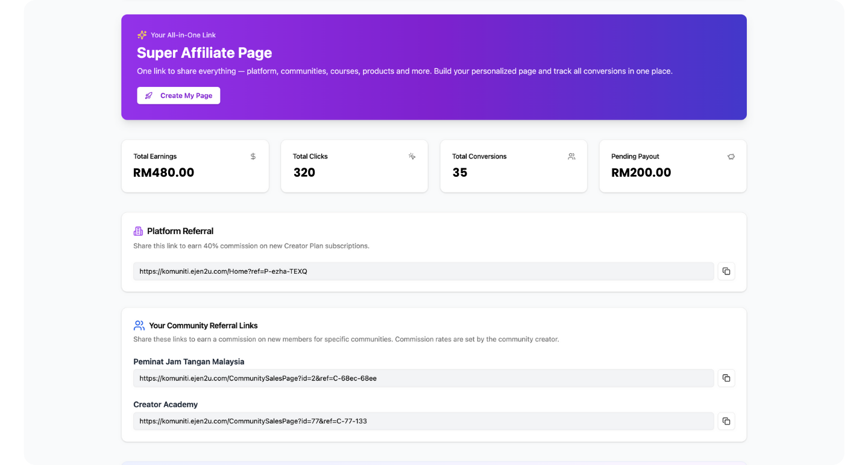Select the Creator Academy URL field
Viewport: 868px width, 465px height.
[x=423, y=421]
